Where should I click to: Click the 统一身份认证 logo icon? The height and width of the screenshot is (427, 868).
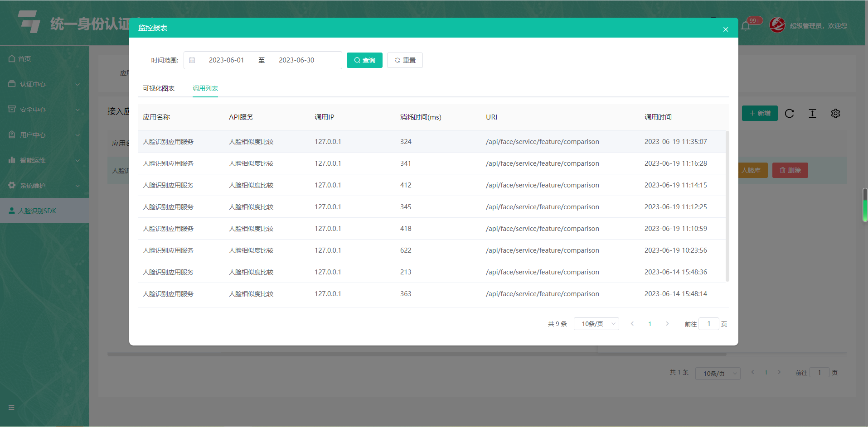(29, 21)
